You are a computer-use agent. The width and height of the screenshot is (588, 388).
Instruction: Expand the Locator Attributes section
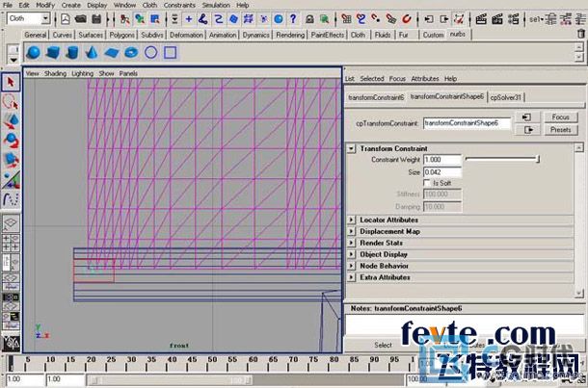[x=351, y=220]
